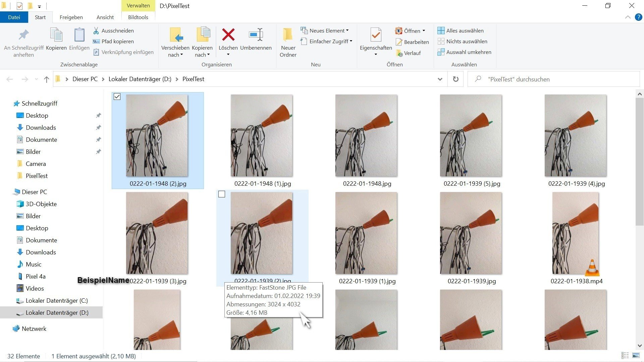Image resolution: width=644 pixels, height=362 pixels.
Task: Click the Kopieren clipboard button
Action: tap(56, 40)
